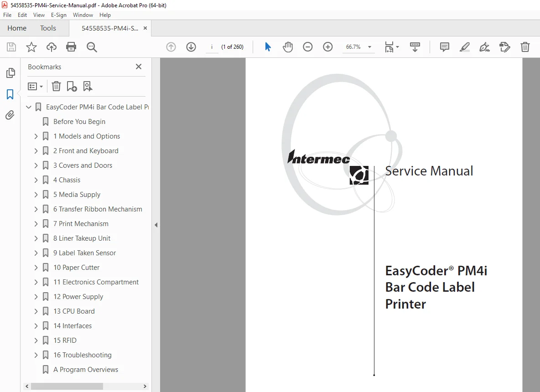Select the 54558535-PM4i-S... document tab
This screenshot has width=540, height=392.
pyautogui.click(x=110, y=28)
